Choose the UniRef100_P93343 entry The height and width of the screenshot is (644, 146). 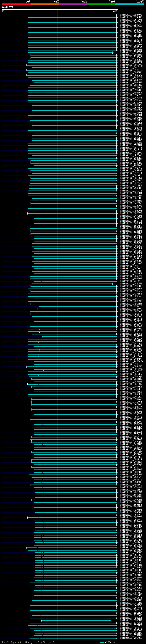click(x=131, y=93)
